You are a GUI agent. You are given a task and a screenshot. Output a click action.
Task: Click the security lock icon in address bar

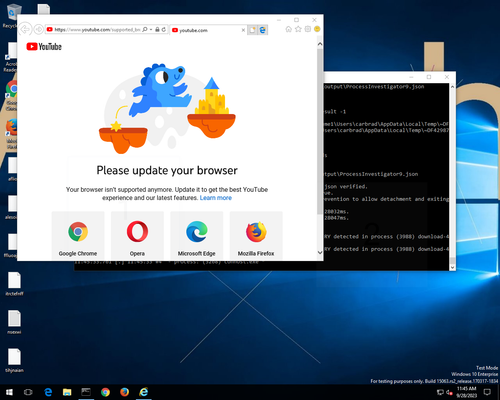pyautogui.click(x=157, y=30)
